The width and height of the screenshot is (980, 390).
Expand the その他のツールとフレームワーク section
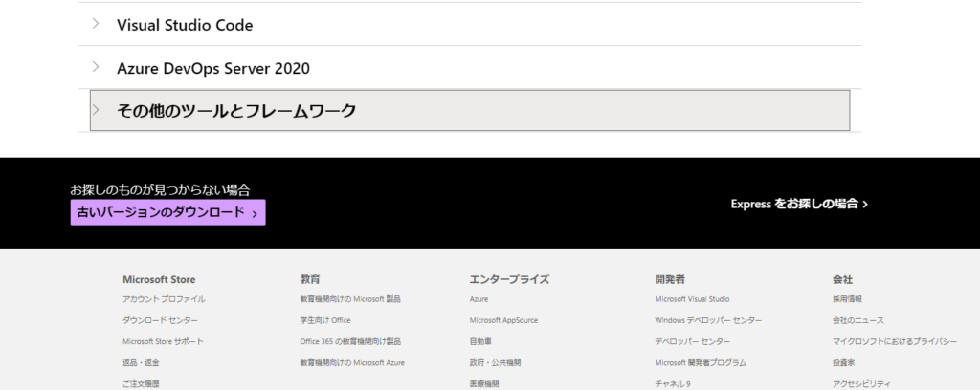click(x=470, y=111)
